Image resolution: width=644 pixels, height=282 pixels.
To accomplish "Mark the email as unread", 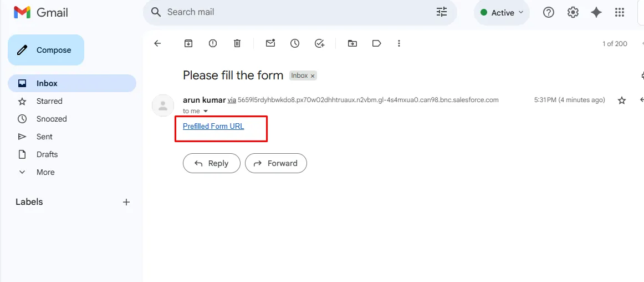I will [x=270, y=43].
